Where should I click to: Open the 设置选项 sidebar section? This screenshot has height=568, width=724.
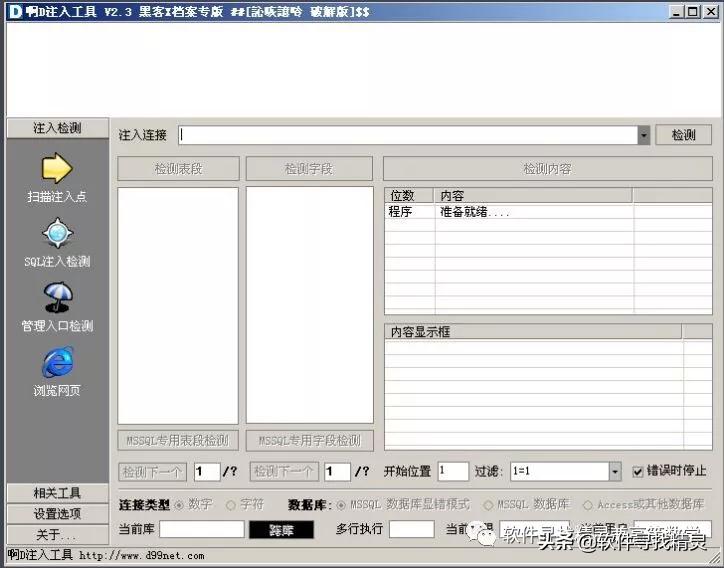[58, 514]
